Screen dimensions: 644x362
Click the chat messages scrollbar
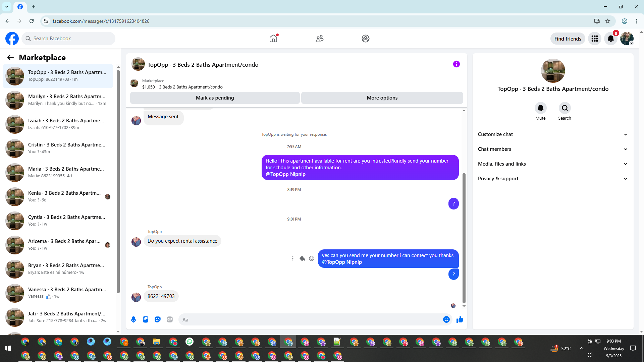coord(464,238)
